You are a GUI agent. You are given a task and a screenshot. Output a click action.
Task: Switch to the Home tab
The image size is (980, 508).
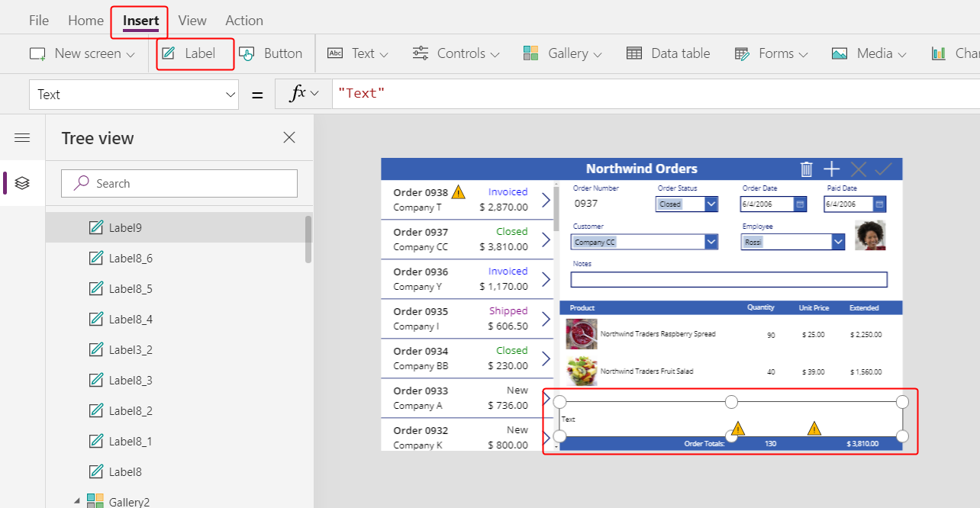85,21
